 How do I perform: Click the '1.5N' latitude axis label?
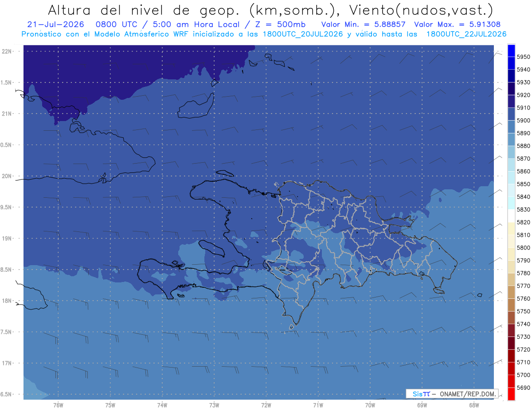pos(7,82)
